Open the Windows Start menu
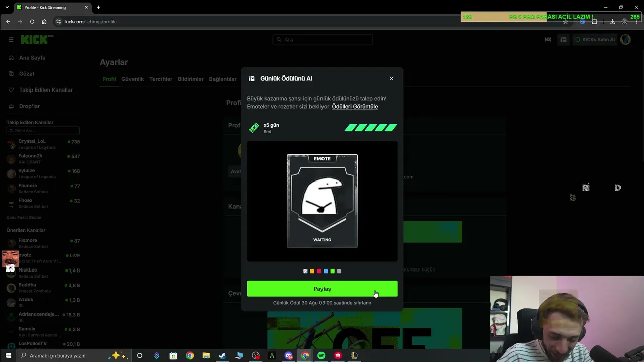 pos(8,356)
